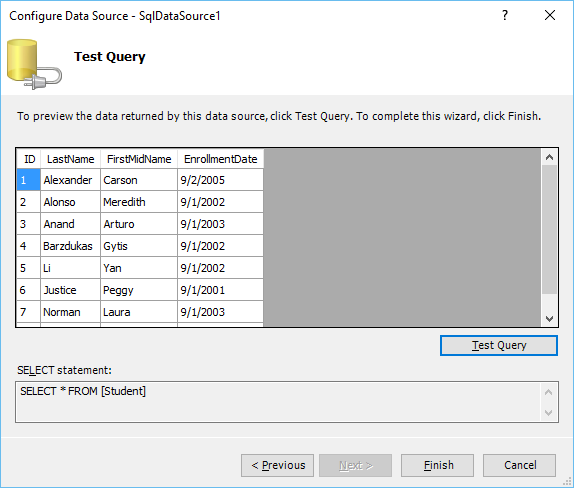Click Finish to complete the wizard
Screen dimensions: 574x488
point(437,465)
